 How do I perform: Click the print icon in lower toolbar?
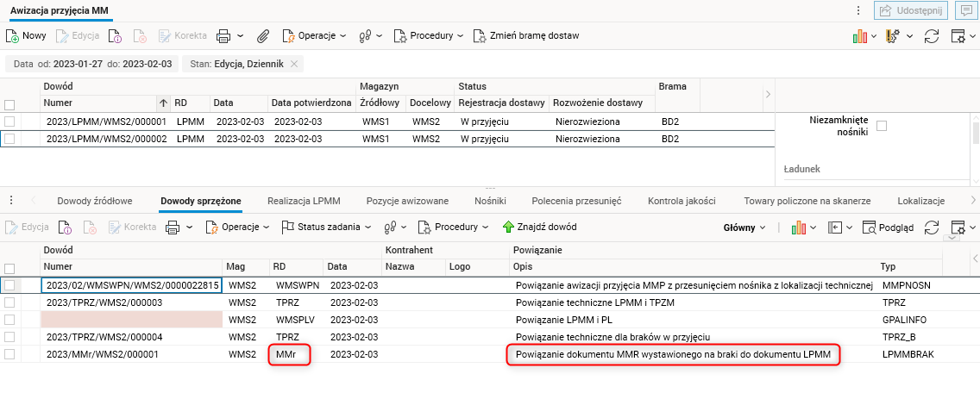point(173,228)
